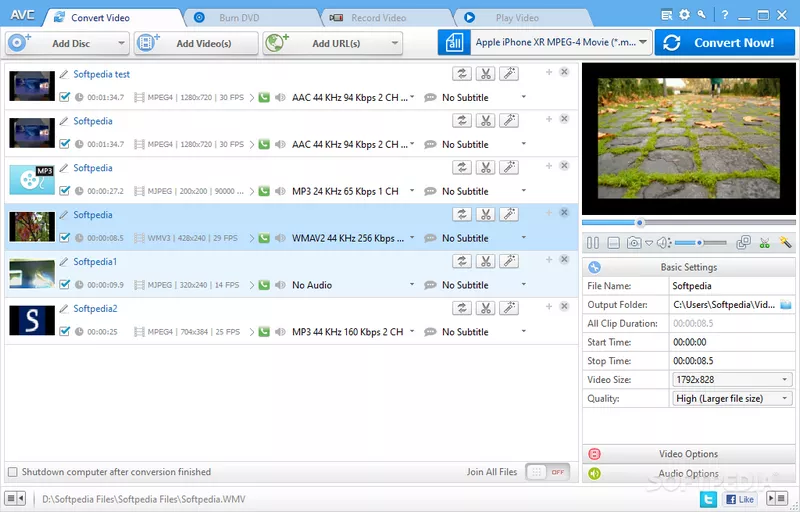Click the File Name field Softpedia
Viewport: 800px width, 512px height.
(732, 286)
